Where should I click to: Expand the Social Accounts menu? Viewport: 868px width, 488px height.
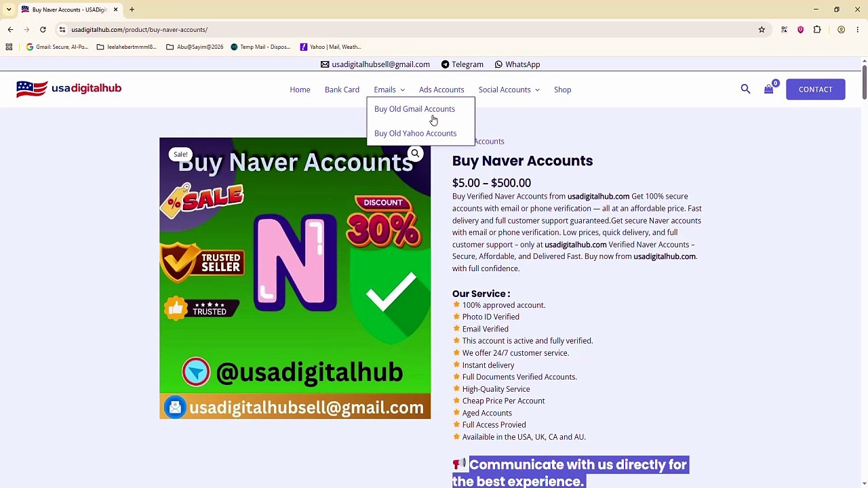click(509, 89)
